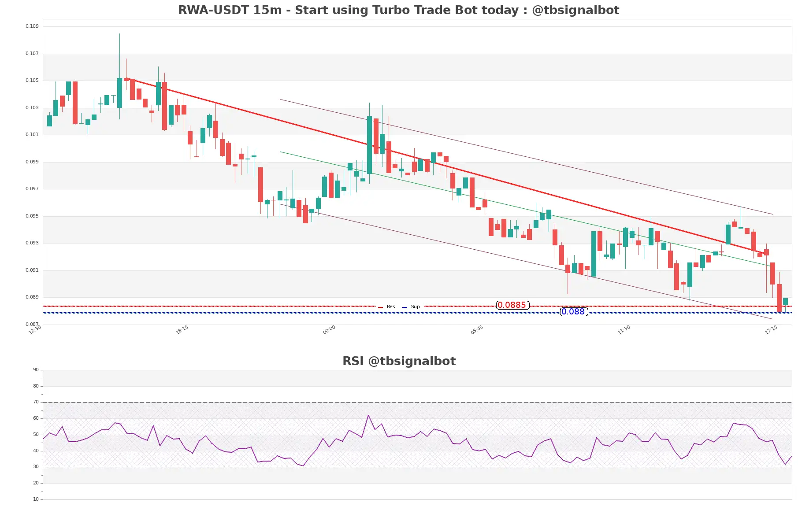Click the RSI 30 axis label

coord(36,467)
